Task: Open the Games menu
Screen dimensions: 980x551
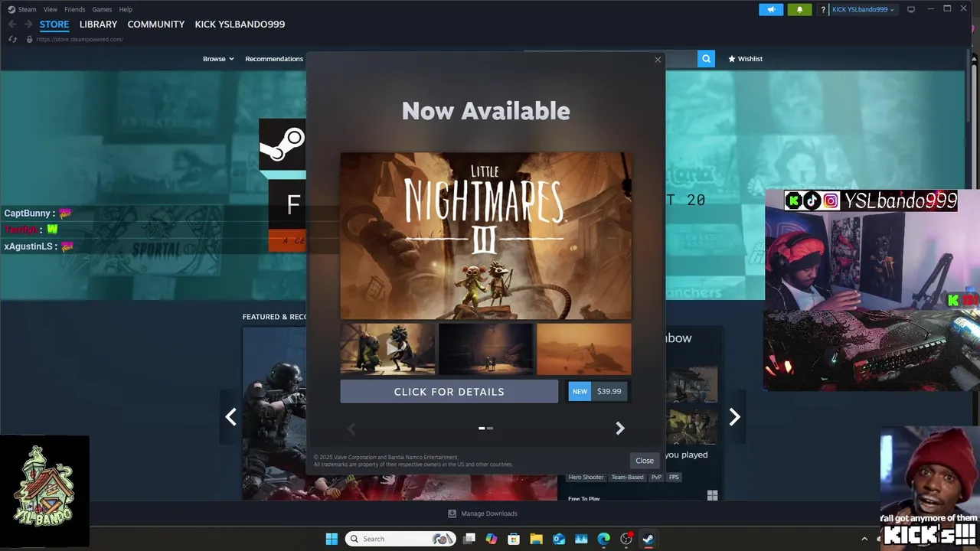Action: tap(102, 9)
